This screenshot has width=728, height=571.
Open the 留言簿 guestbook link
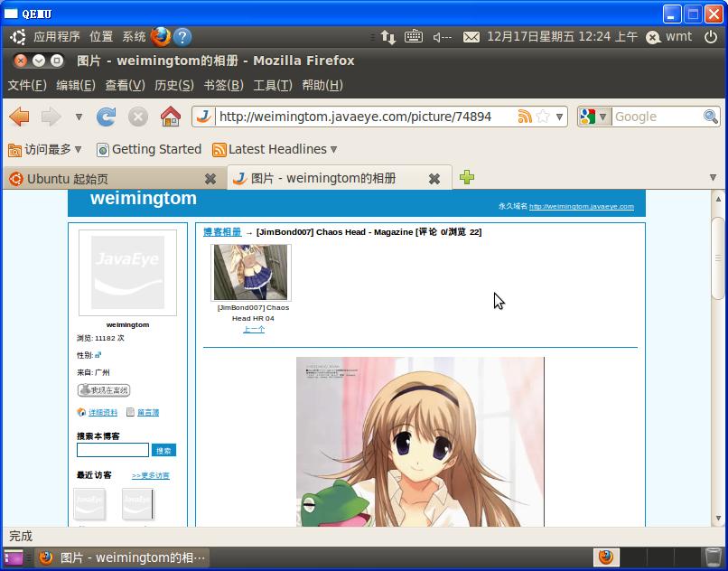(x=148, y=412)
